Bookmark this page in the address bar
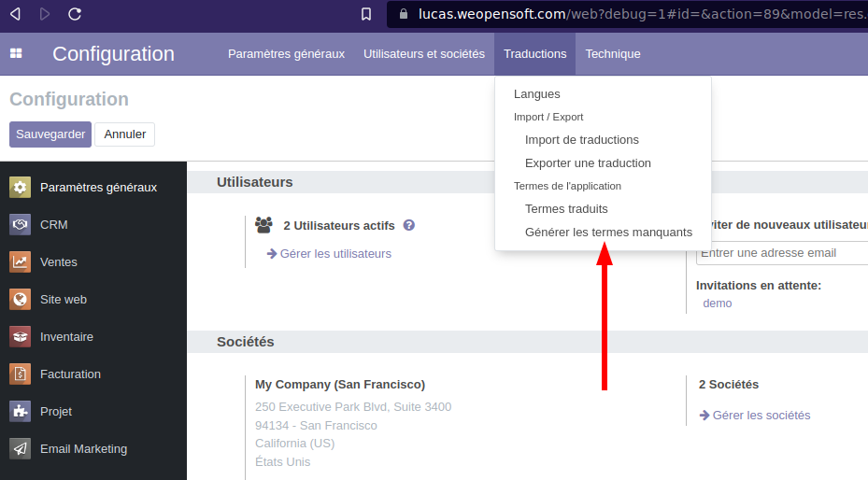Viewport: 868px width, 480px height. coord(366,14)
